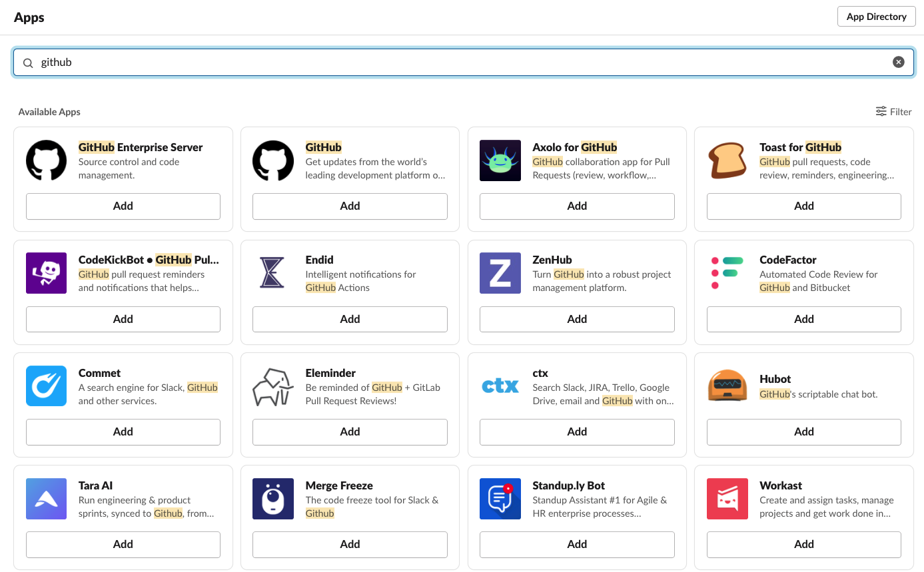Add the CodeFactor app
Image resolution: width=924 pixels, height=572 pixels.
pyautogui.click(x=804, y=319)
